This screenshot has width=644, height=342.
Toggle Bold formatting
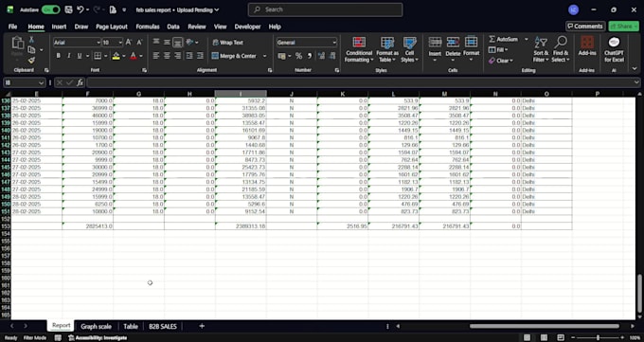[x=59, y=56]
